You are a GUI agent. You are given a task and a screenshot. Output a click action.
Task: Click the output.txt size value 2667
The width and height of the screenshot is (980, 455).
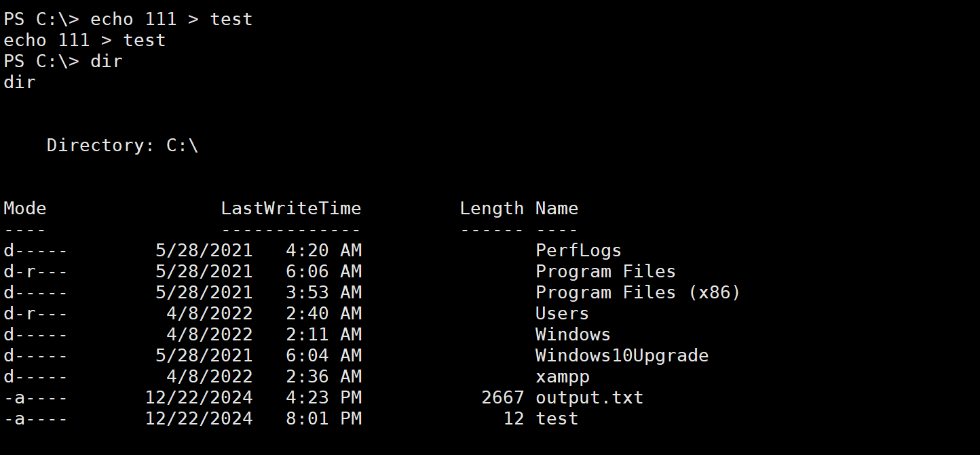coord(502,398)
